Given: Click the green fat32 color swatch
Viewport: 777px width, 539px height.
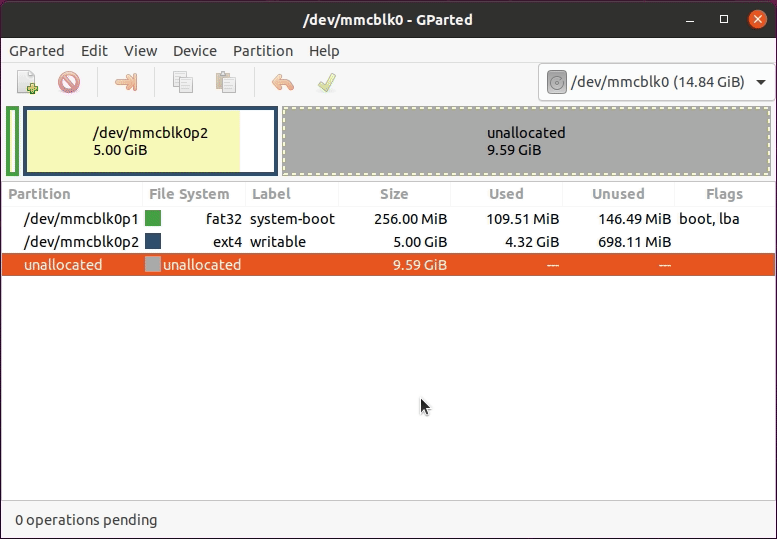Looking at the screenshot, I should [153, 218].
